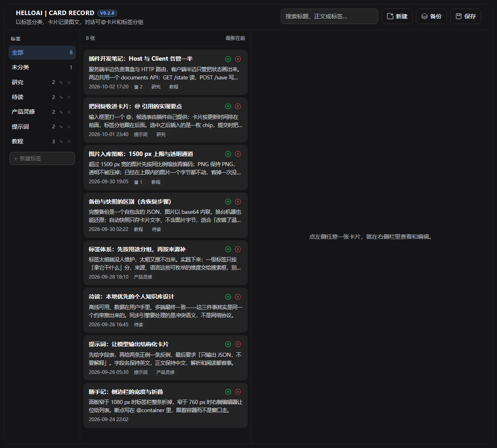497x448 pixels.
Task: Filter cards by 研究 tag in sidebar
Action: tap(18, 82)
